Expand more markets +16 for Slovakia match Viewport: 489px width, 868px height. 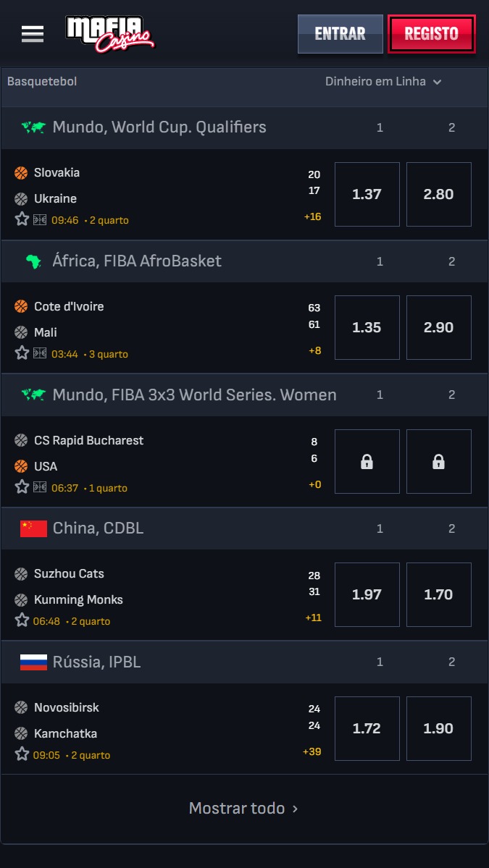click(x=312, y=216)
